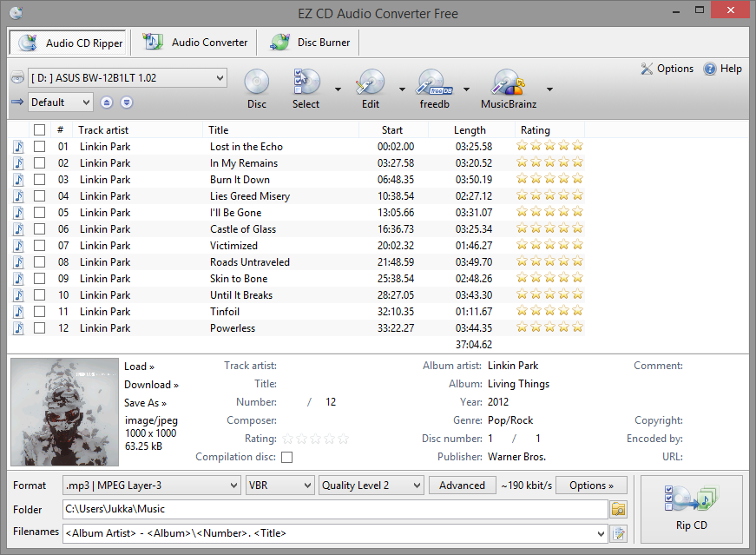
Task: Expand the Select button dropdown arrow
Action: pos(338,89)
